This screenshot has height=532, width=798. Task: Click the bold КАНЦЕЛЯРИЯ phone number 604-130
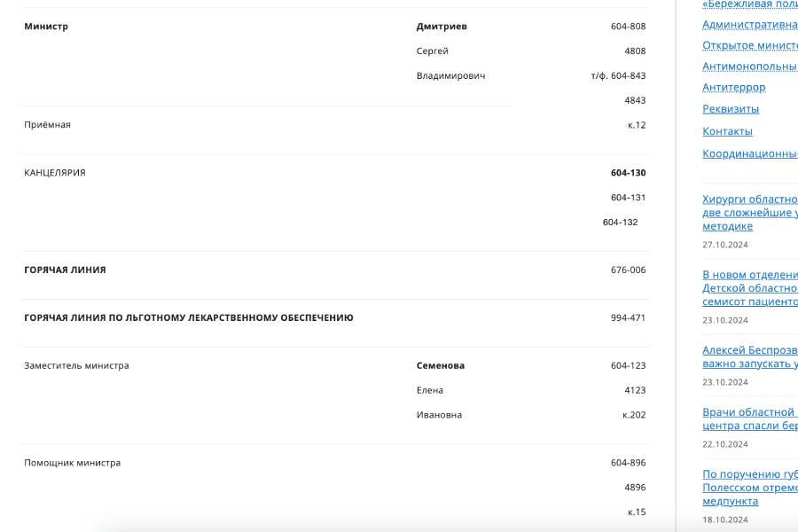(628, 173)
